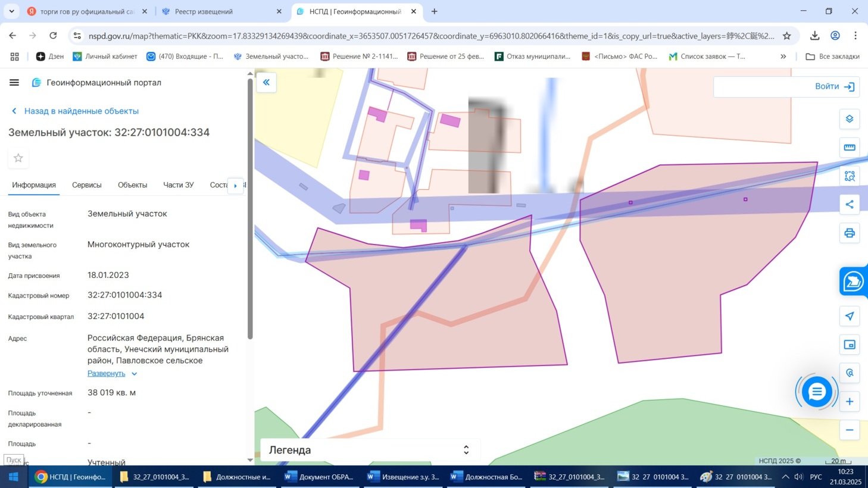The width and height of the screenshot is (868, 488).
Task: Click the print map icon
Action: [x=850, y=233]
